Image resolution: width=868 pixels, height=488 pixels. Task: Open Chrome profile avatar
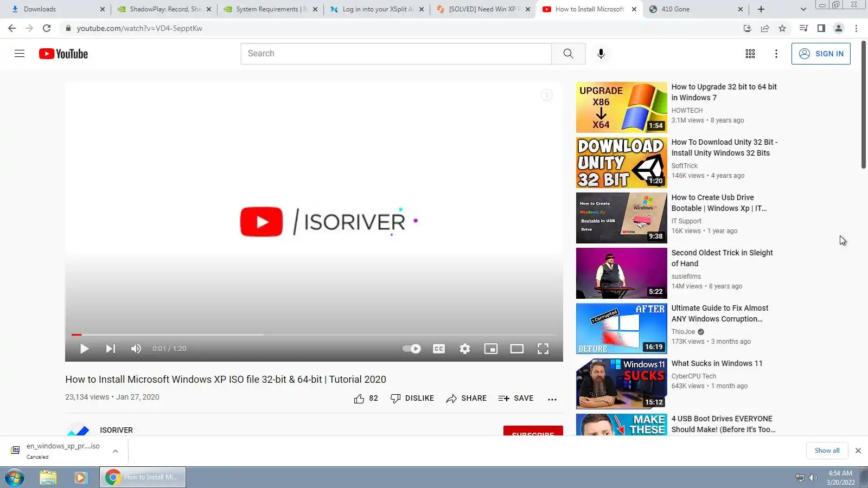[x=839, y=28]
